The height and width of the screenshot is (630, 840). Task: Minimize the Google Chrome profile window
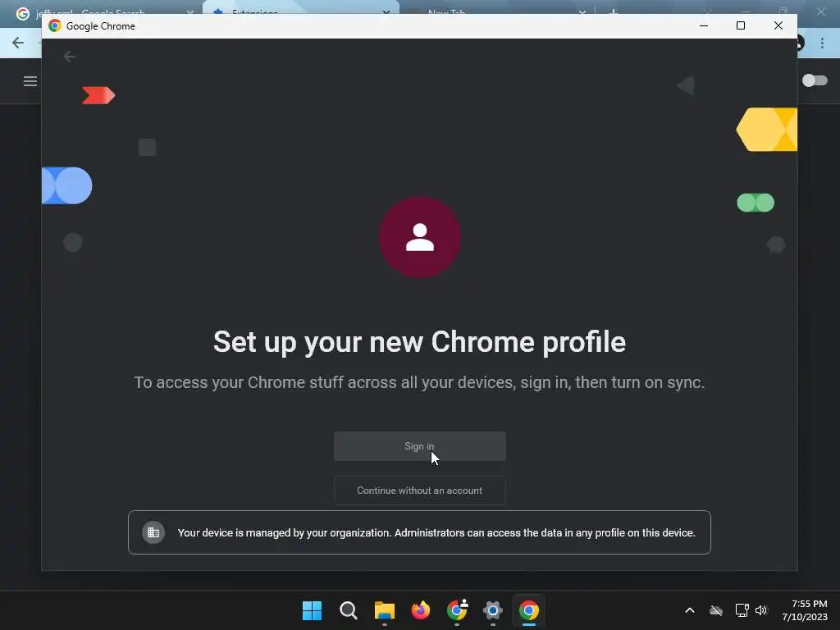tap(704, 25)
